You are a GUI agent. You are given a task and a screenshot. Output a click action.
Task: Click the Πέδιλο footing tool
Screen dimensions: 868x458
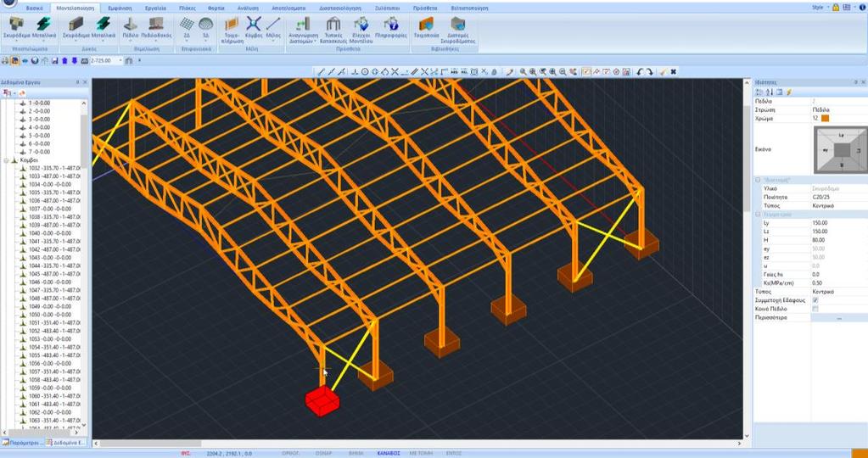(130, 28)
